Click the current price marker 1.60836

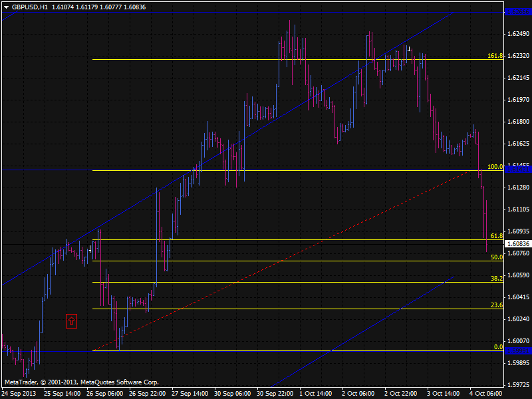tap(518, 244)
